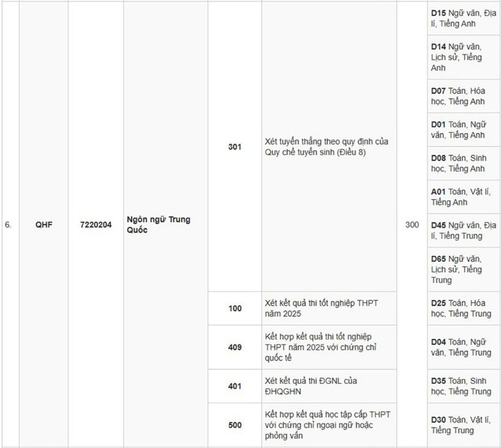
Task: Click the Xét tuyển thẳng method description
Action: pyautogui.click(x=326, y=146)
